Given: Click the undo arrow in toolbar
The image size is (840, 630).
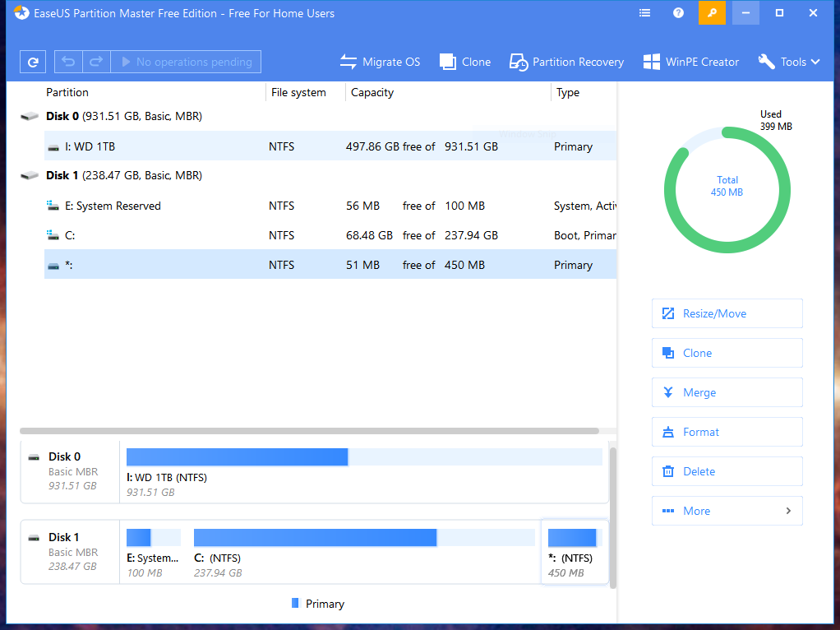Looking at the screenshot, I should tap(68, 62).
